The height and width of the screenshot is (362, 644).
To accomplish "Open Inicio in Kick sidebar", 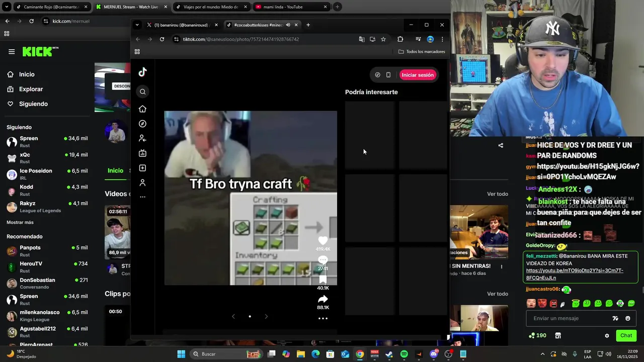I will [x=27, y=74].
